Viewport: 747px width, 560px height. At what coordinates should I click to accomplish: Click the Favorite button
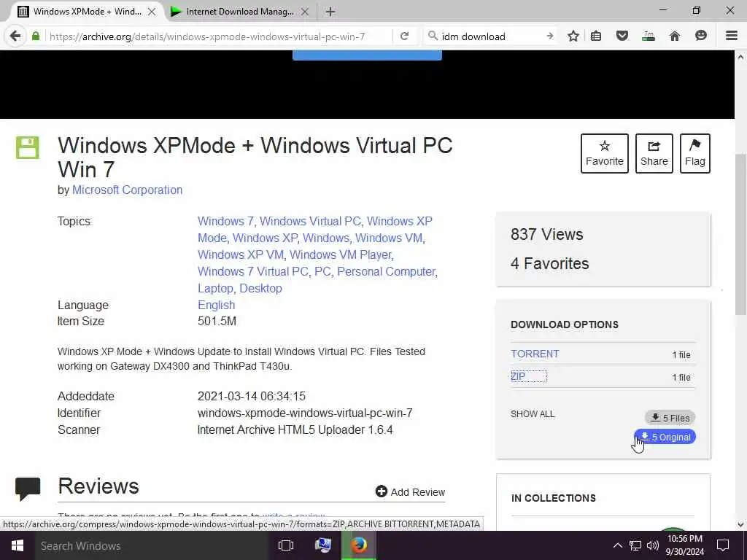click(x=605, y=153)
